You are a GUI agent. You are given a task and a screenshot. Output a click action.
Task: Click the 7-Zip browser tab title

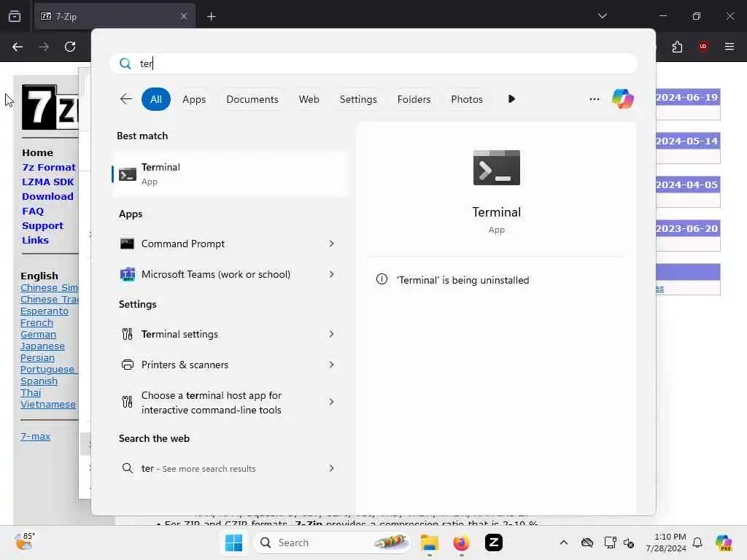66,16
